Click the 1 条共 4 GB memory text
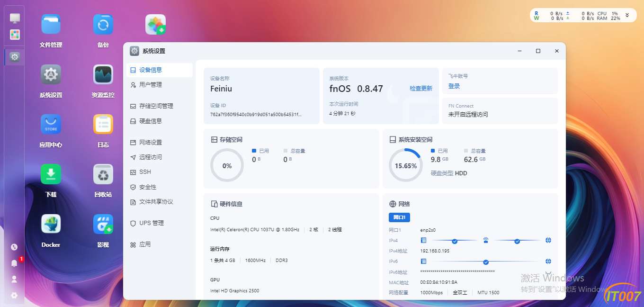This screenshot has height=307, width=644. pyautogui.click(x=223, y=261)
